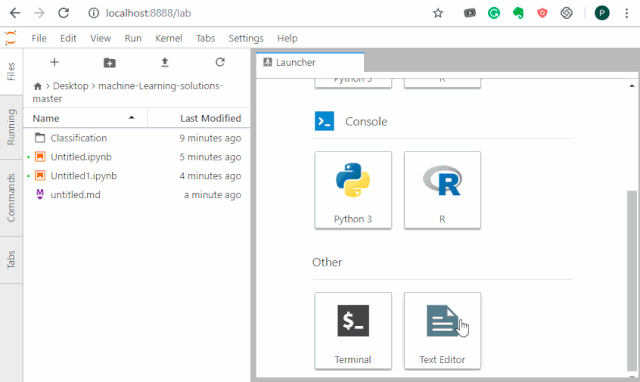This screenshot has width=640, height=382.
Task: Click "a minute ago" for untitled.md
Action: (x=212, y=195)
